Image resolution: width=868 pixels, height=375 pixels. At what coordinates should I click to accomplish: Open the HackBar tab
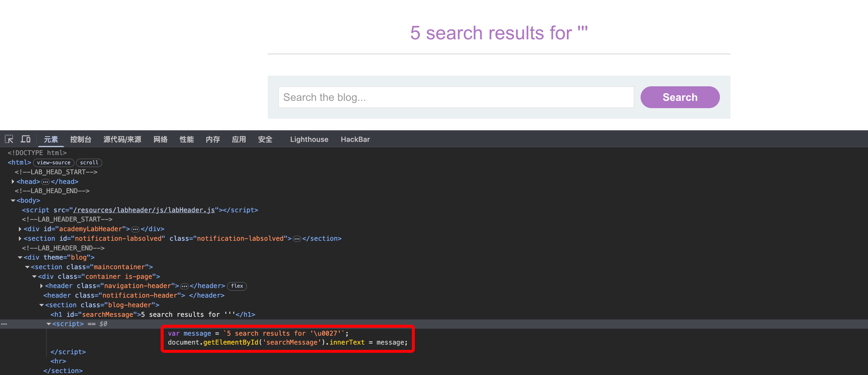[x=355, y=139]
